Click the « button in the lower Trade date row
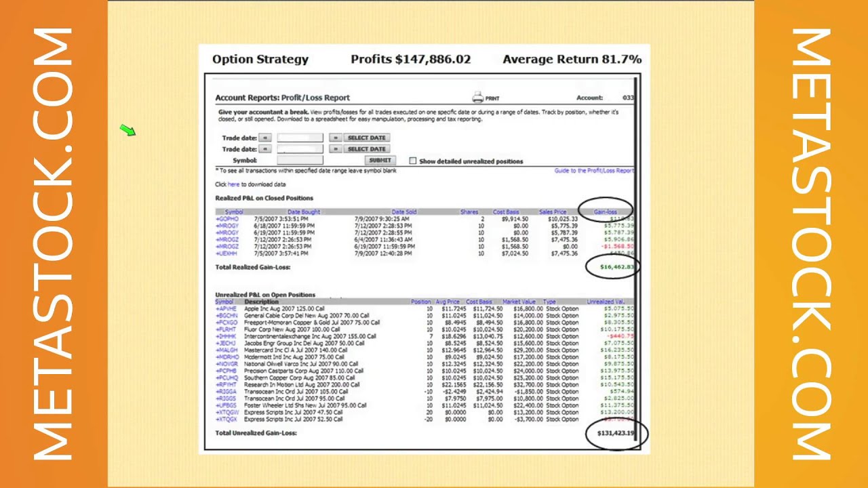The height and width of the screenshot is (488, 868). [x=265, y=149]
